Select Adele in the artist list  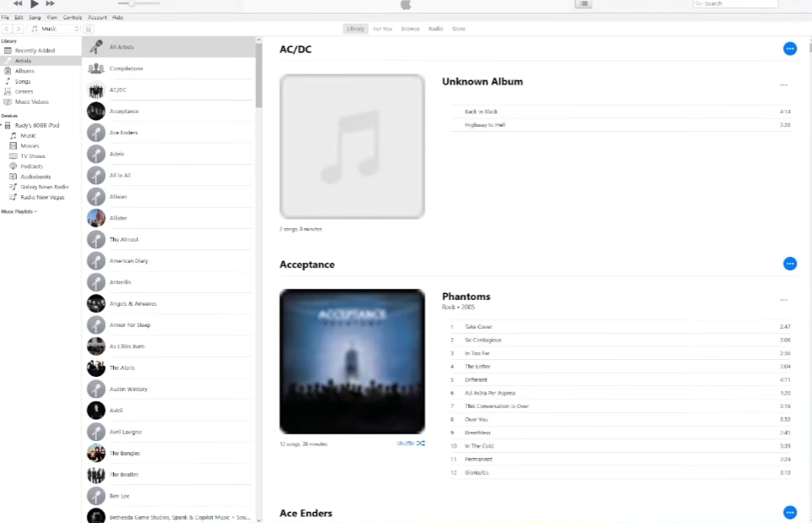[x=169, y=154]
